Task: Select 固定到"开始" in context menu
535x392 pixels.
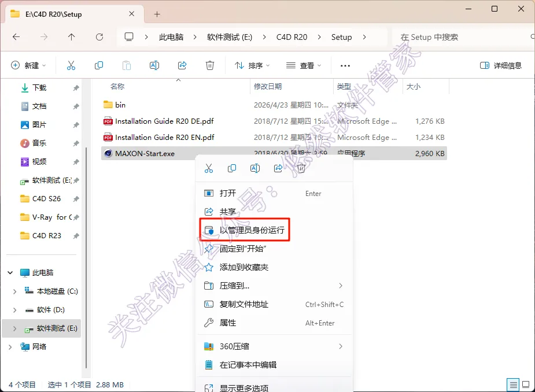Action: pos(274,249)
